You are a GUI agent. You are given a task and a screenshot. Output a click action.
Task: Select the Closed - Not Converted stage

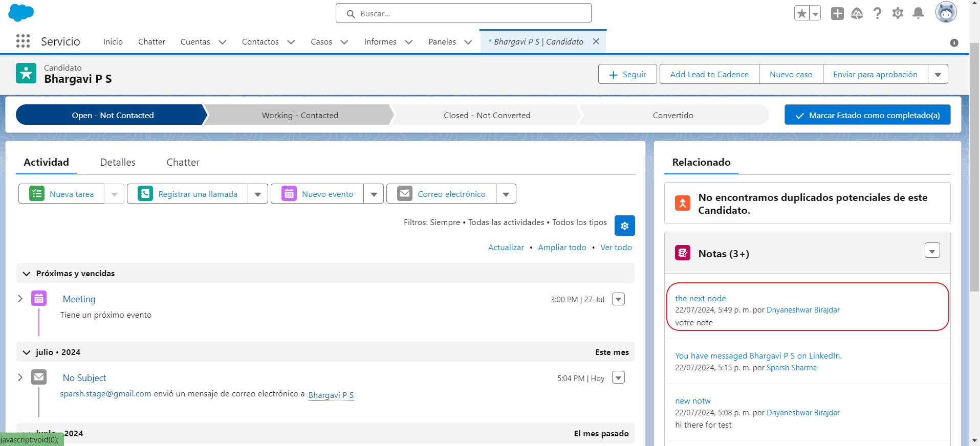(x=487, y=115)
